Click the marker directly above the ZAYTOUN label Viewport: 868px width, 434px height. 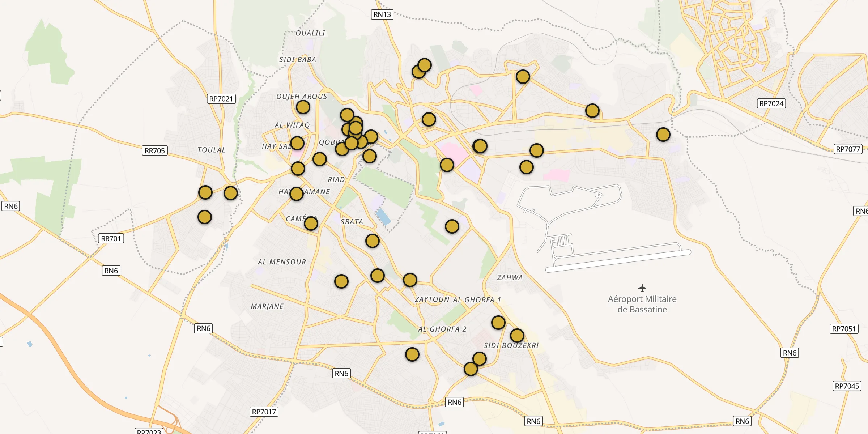(410, 280)
